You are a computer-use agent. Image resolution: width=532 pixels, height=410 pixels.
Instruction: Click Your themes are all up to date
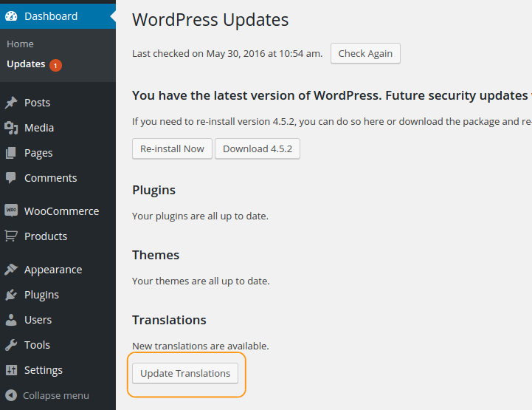click(201, 281)
